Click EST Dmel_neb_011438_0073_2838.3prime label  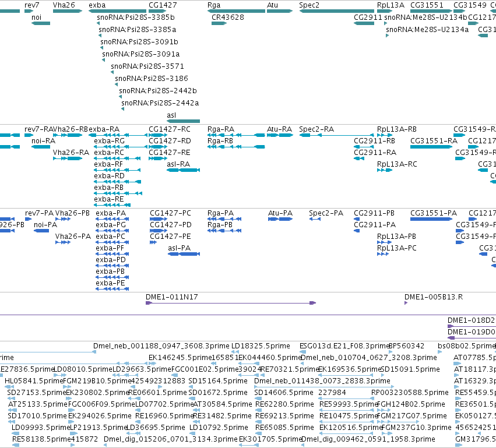point(322,381)
